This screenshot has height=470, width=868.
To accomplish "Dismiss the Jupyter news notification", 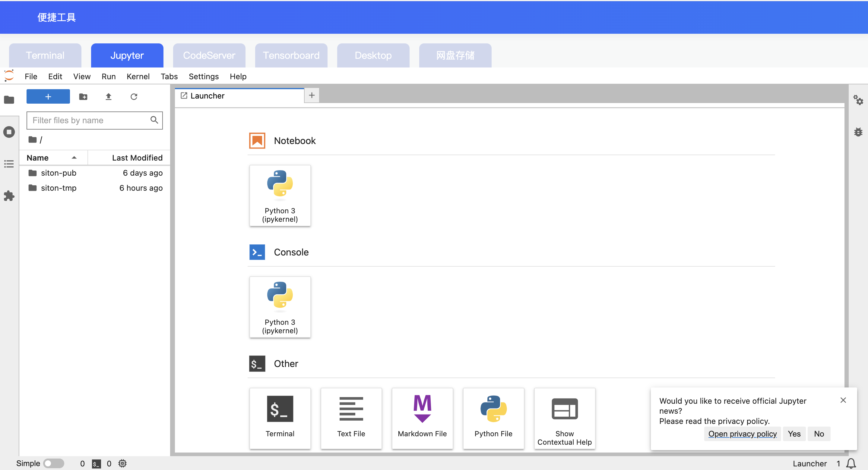I will [x=843, y=400].
